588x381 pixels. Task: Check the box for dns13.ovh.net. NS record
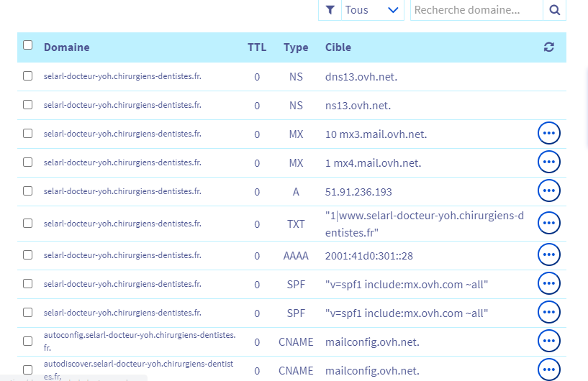(28, 75)
